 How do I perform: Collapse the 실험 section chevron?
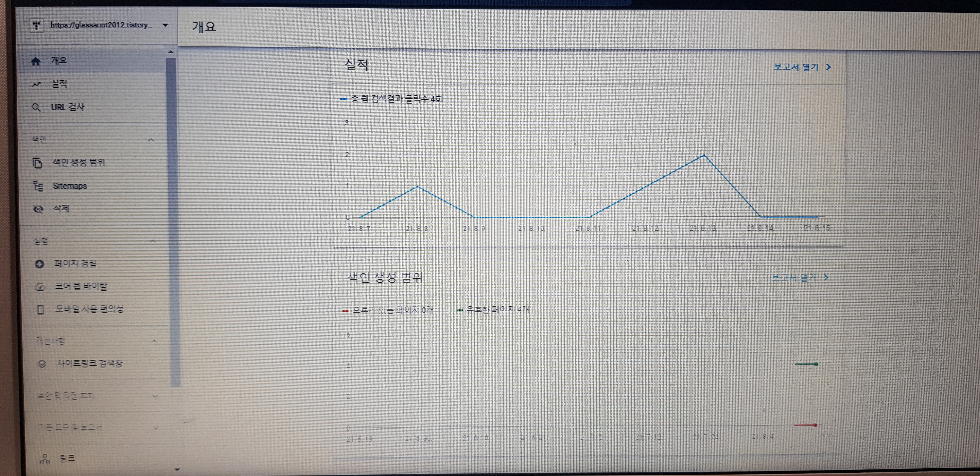tap(153, 241)
